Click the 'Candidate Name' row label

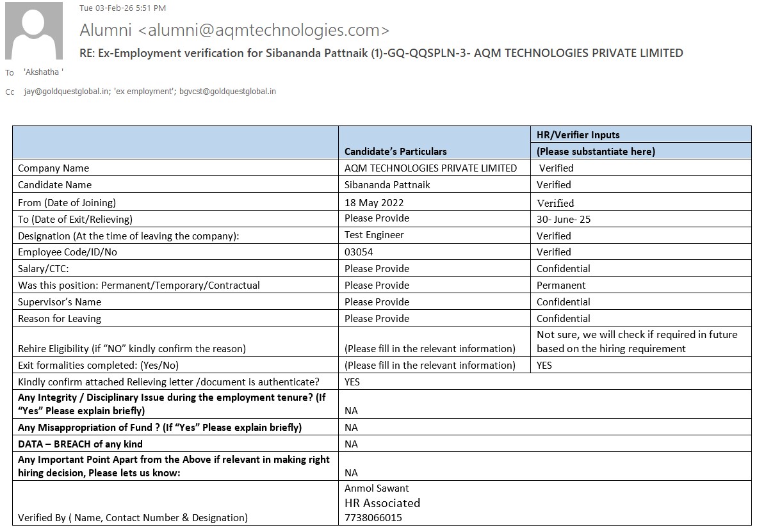(54, 184)
